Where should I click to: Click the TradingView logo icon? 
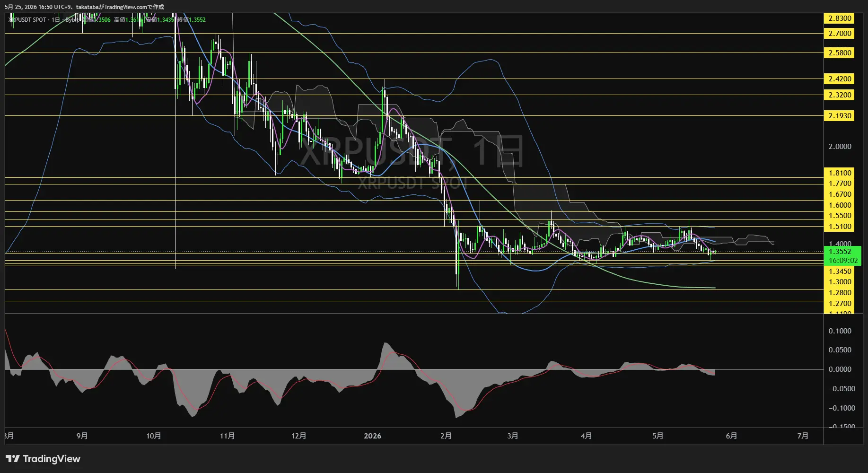pos(13,459)
